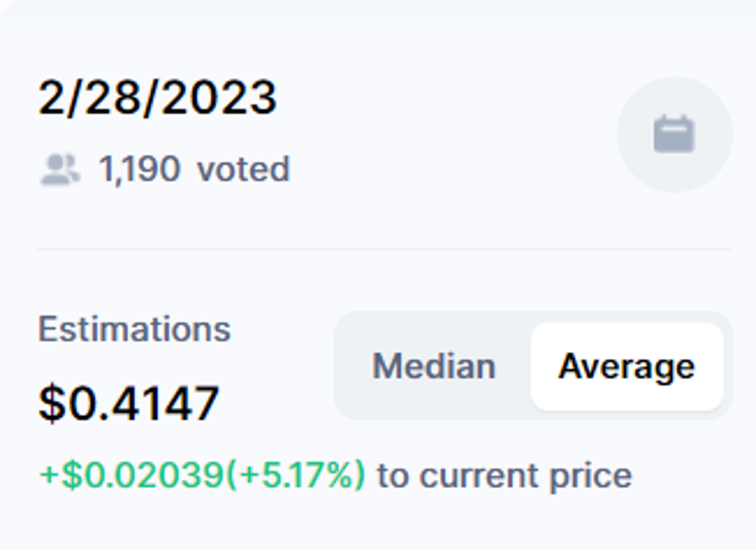Open the calendar date picker icon
756x550 pixels.
point(674,134)
